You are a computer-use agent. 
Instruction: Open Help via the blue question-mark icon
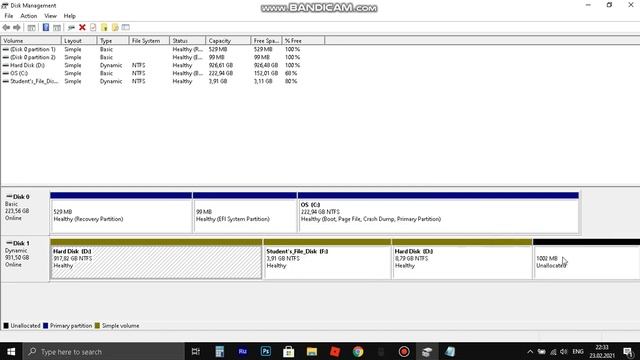point(46,27)
